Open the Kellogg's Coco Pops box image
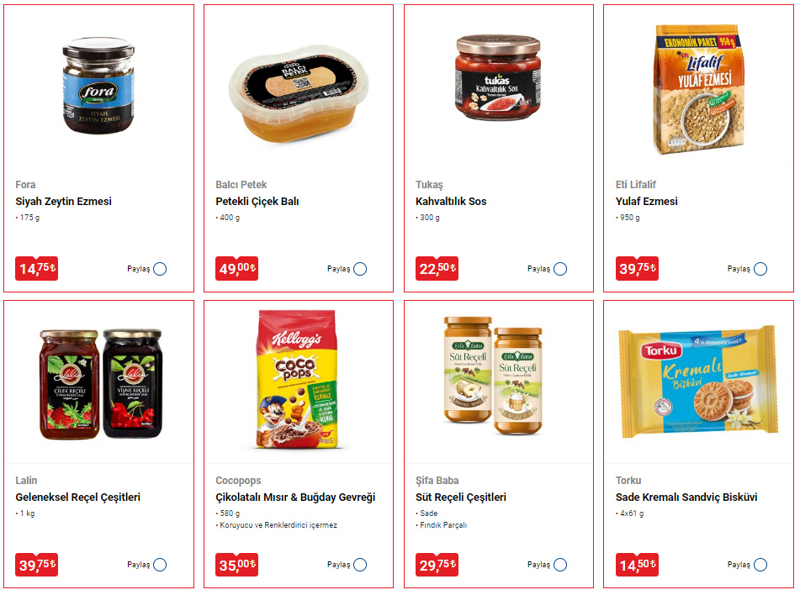800x595 pixels. 297,379
